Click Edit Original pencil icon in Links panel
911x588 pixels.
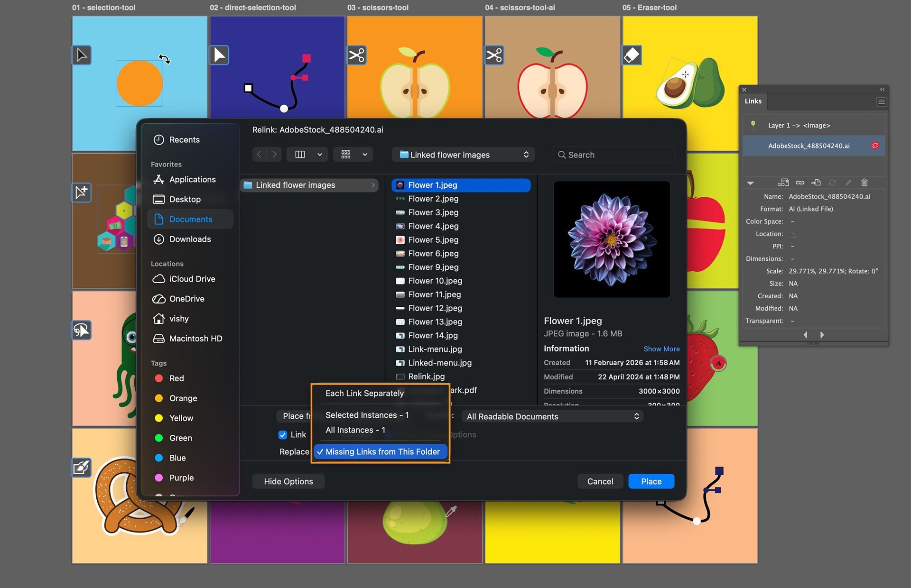click(848, 183)
